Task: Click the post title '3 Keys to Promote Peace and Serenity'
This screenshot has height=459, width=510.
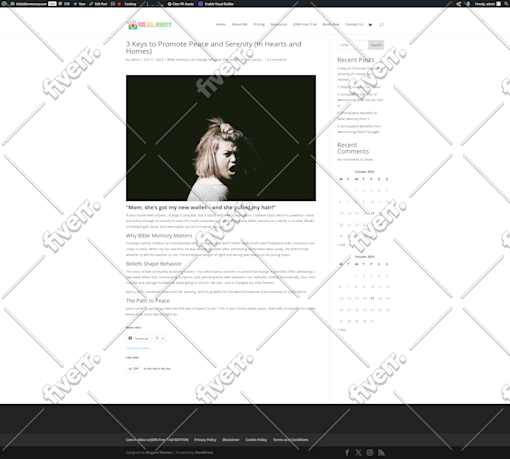Action: [x=213, y=47]
